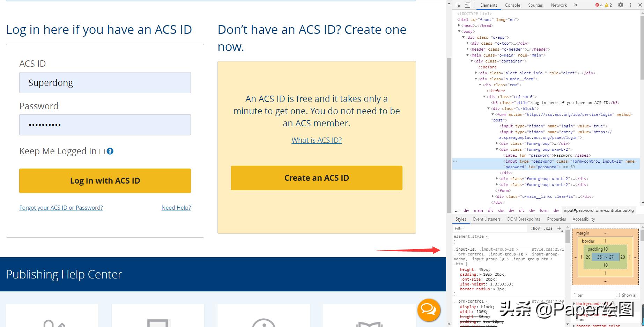This screenshot has width=644, height=327.
Task: Open the Need Help link
Action: (176, 208)
